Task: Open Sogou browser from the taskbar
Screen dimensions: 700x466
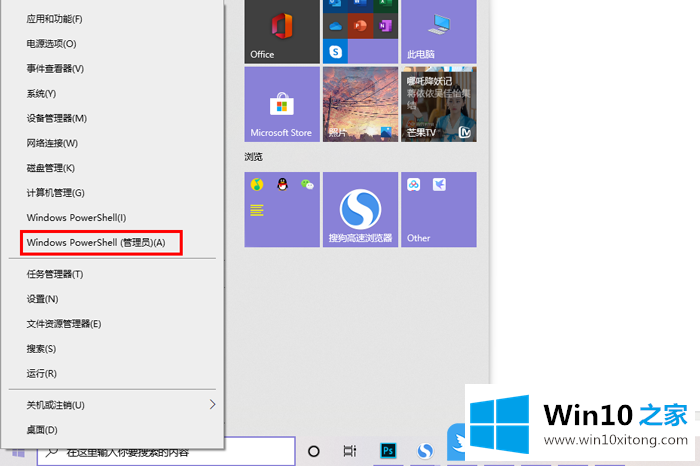Action: tap(425, 451)
